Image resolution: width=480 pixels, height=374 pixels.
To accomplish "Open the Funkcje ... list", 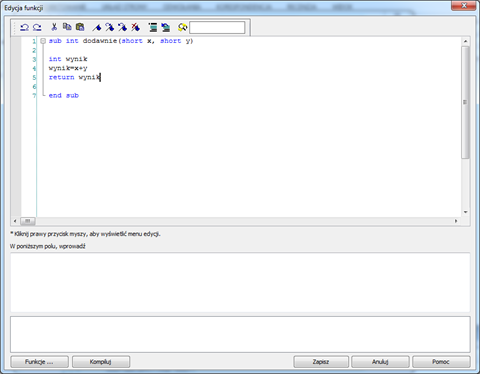I will click(39, 362).
